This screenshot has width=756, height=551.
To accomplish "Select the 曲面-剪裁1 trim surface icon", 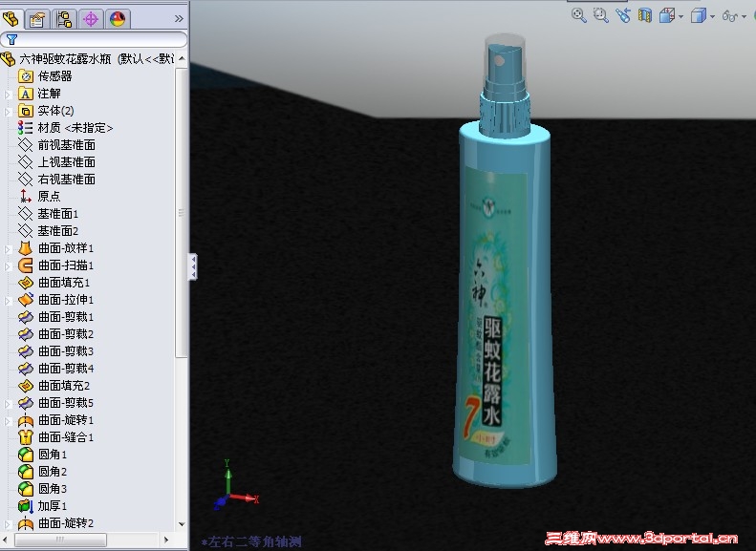I will pos(26,317).
